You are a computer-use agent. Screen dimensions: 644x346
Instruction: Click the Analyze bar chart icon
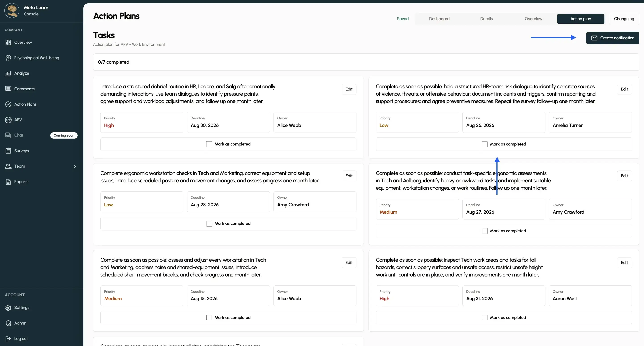pyautogui.click(x=8, y=74)
